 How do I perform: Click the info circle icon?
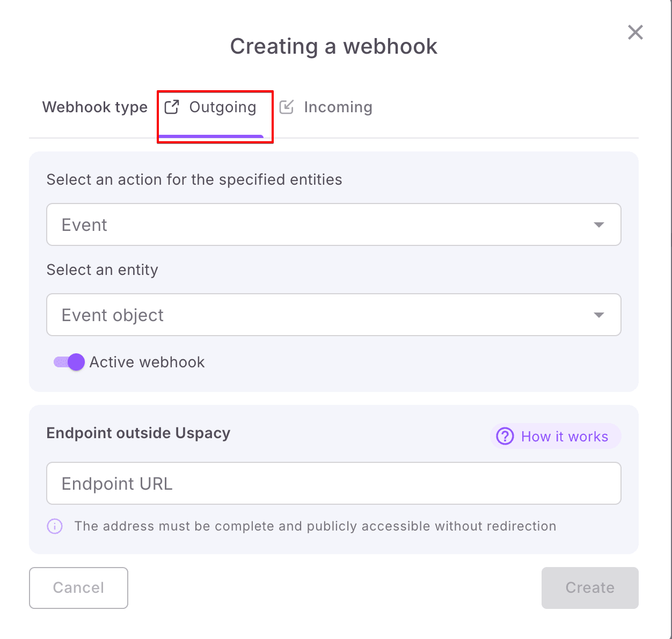[55, 526]
